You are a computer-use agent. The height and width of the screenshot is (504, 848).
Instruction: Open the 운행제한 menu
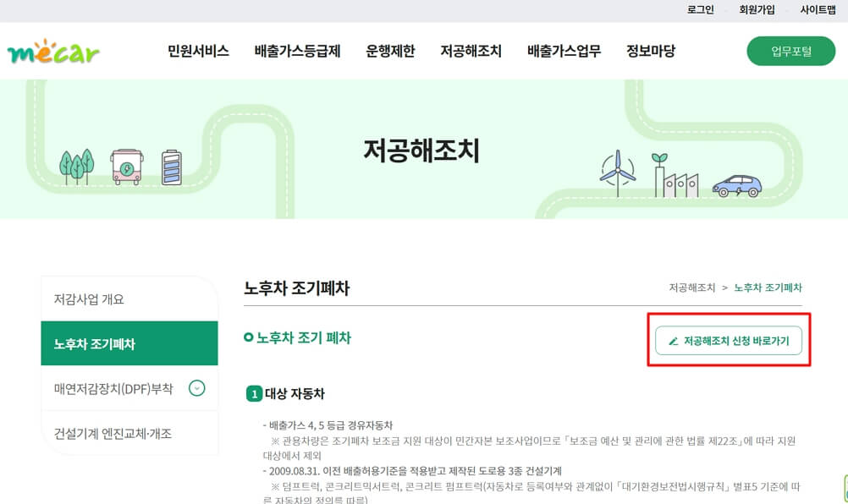[x=390, y=51]
